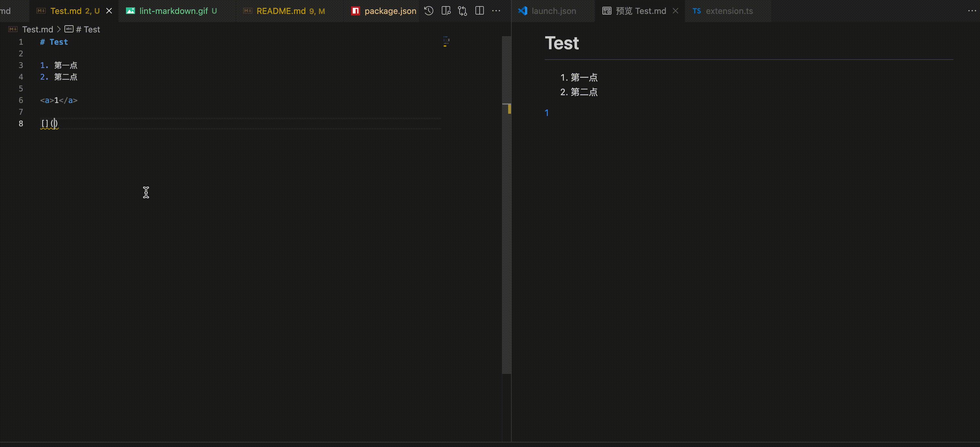Close the 预览 Test.md preview tab
Viewport: 980px width, 447px height.
(675, 11)
